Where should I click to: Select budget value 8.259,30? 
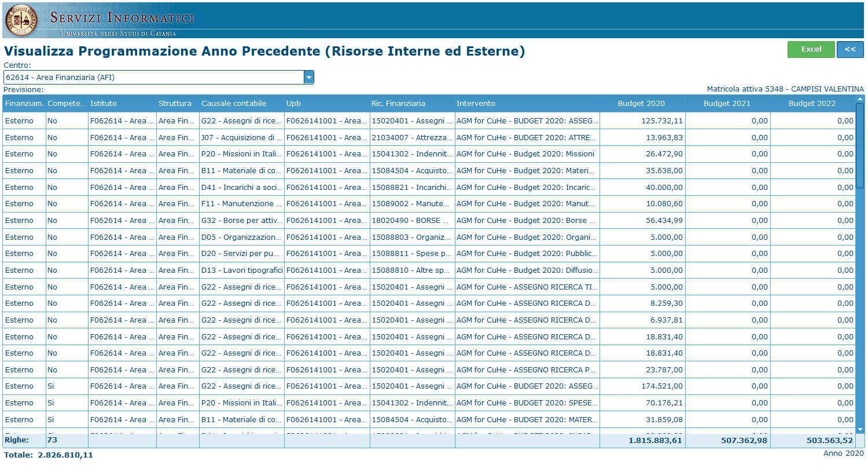(642, 303)
